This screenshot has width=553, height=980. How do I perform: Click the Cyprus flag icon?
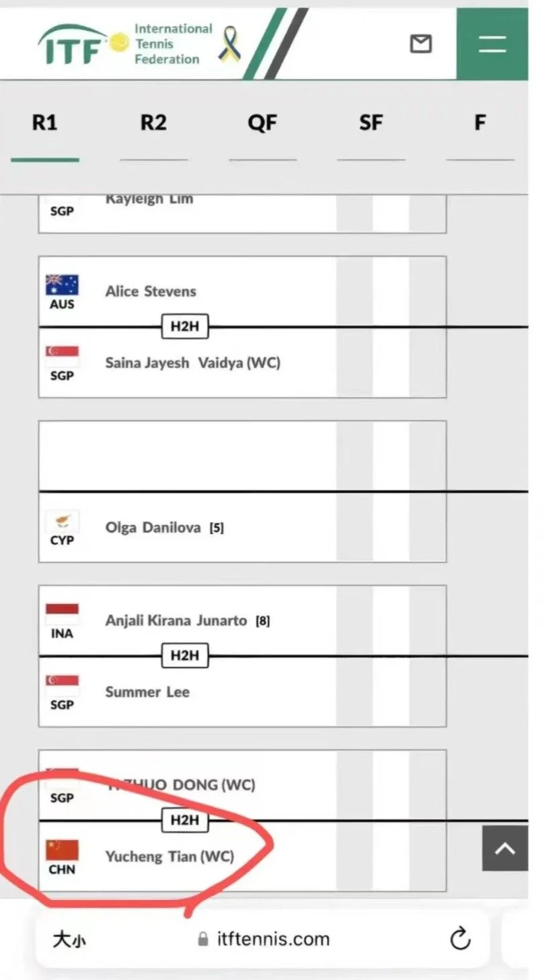[x=62, y=521]
